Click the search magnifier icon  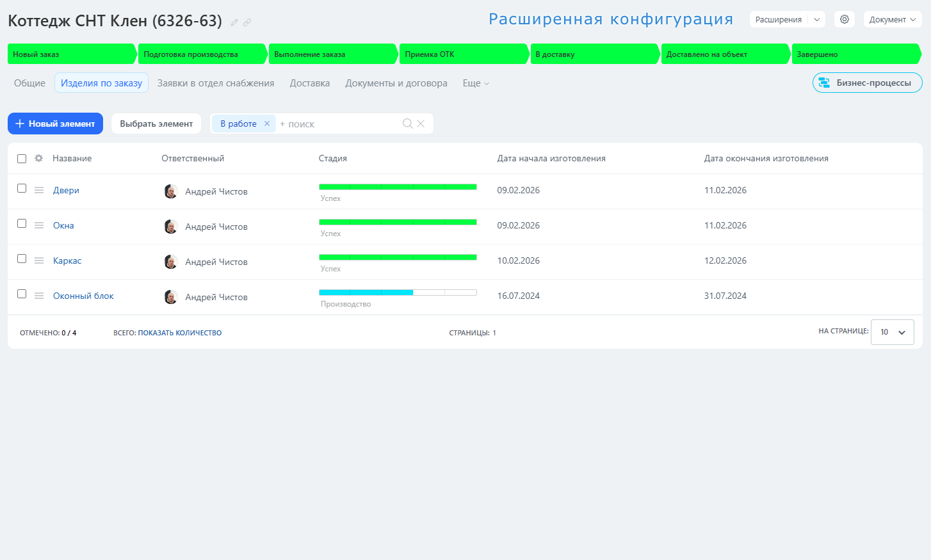(407, 124)
